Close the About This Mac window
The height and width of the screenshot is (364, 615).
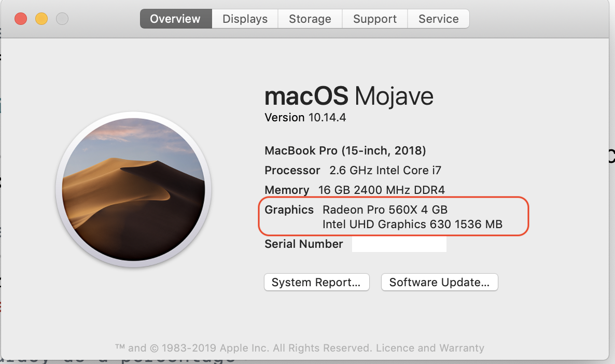point(21,19)
